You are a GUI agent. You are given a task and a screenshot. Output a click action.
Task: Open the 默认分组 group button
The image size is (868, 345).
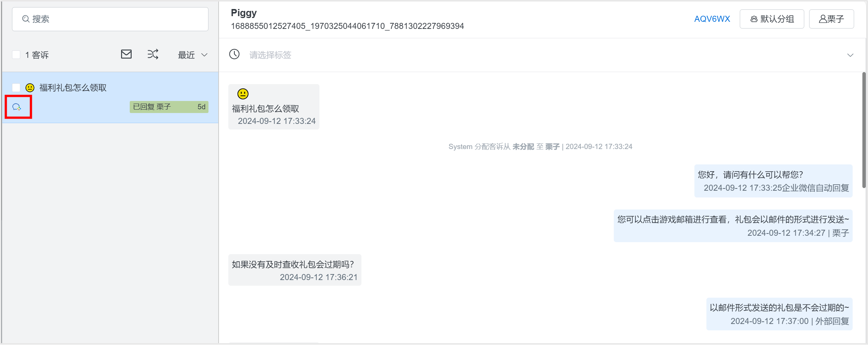click(772, 19)
